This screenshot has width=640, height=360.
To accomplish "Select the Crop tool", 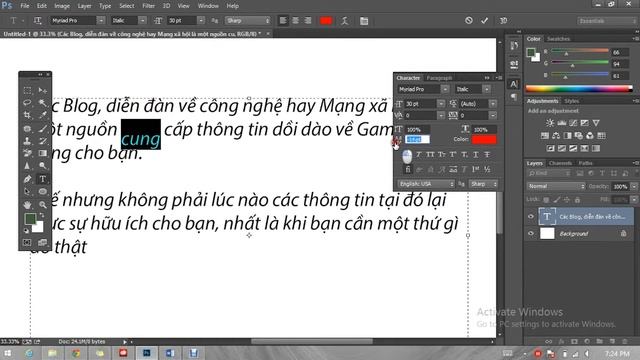I will 27,115.
